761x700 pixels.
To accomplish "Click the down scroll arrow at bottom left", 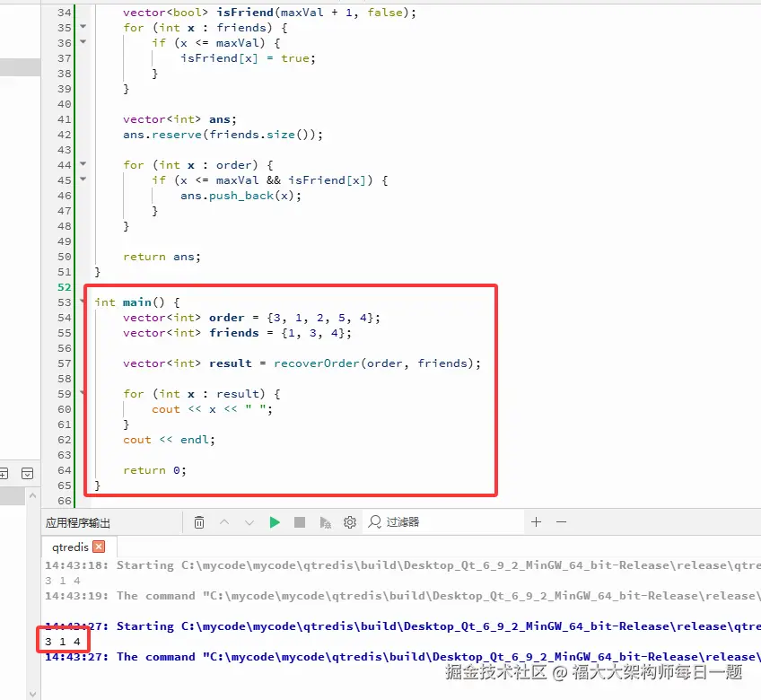I will tap(32, 695).
